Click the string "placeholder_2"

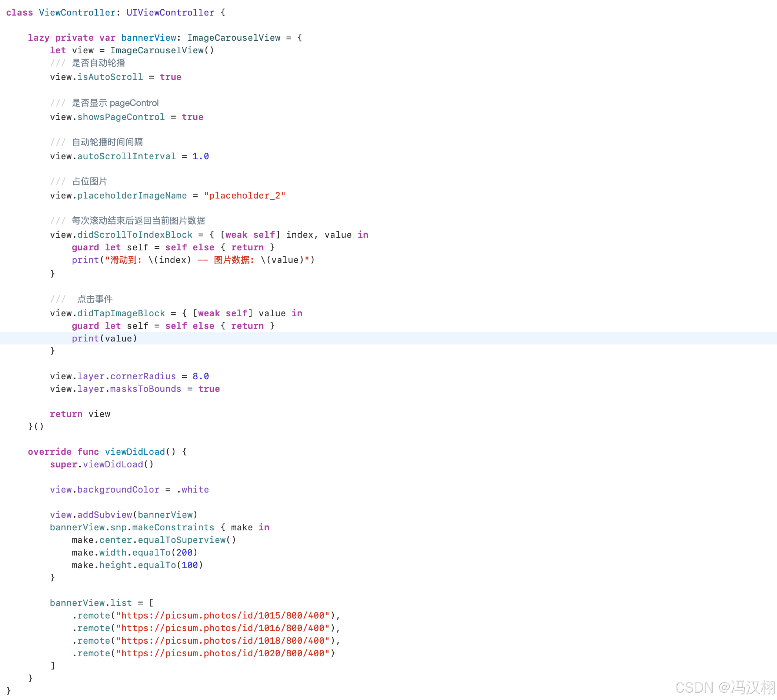[245, 196]
